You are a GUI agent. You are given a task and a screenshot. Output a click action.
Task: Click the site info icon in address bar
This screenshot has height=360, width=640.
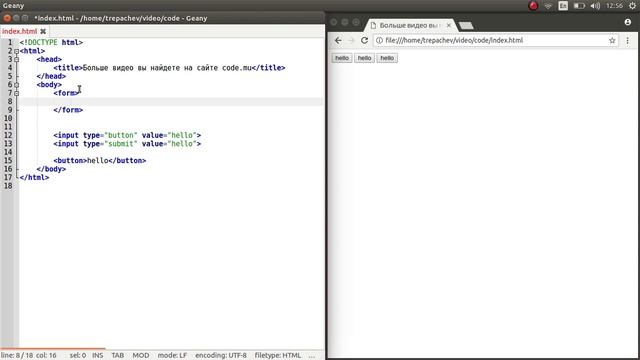[x=379, y=40]
